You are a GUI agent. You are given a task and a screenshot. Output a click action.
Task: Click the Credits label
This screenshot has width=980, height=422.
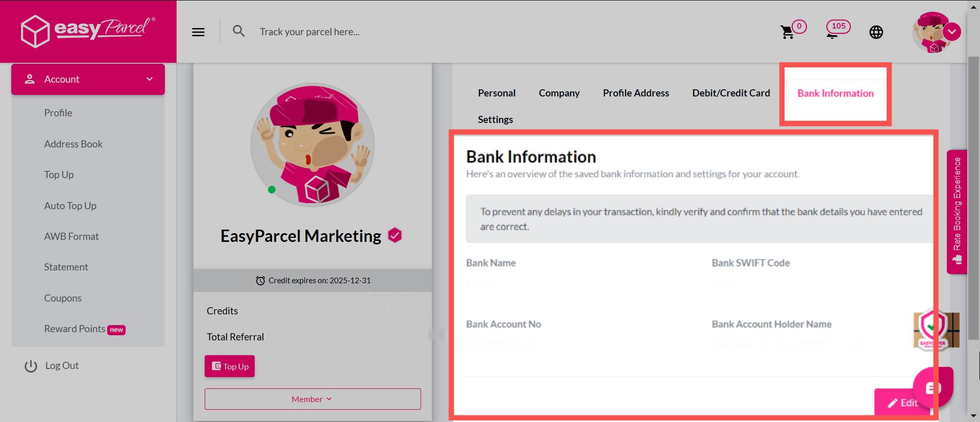222,311
